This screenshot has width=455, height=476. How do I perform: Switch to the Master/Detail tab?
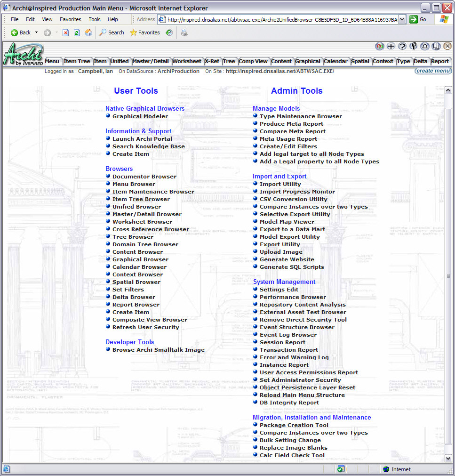pyautogui.click(x=151, y=61)
